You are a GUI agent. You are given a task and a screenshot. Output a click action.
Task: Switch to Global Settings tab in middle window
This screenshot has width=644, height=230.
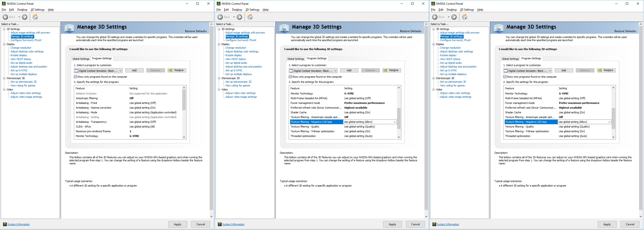tap(296, 59)
